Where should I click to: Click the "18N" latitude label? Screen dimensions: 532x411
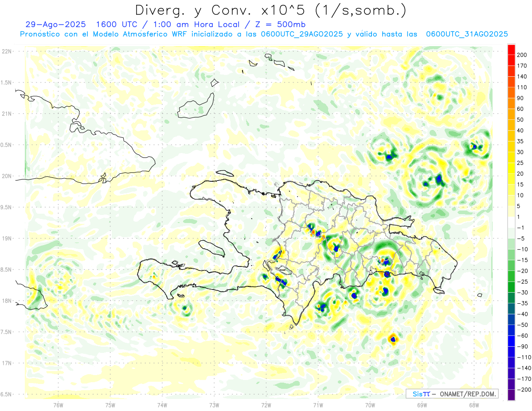(x=6, y=301)
